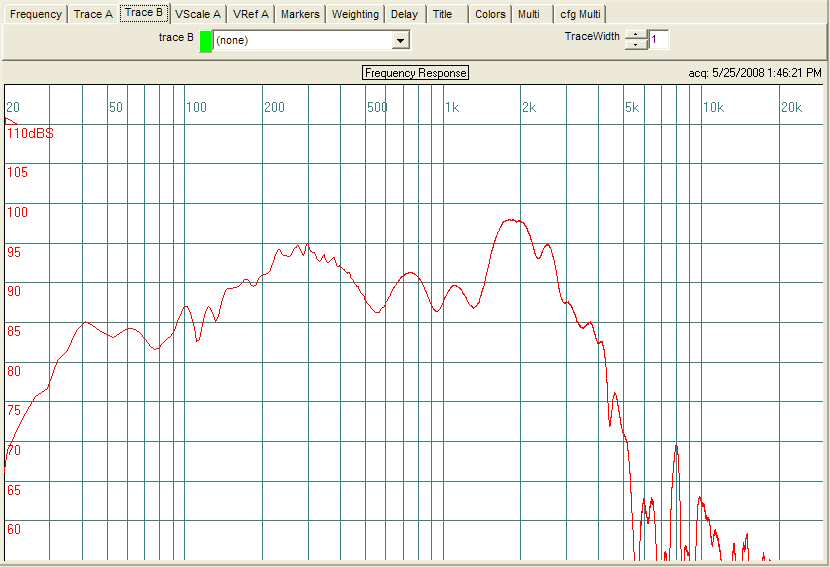
Task: Increase TraceWidth with the up arrow
Action: 636,35
